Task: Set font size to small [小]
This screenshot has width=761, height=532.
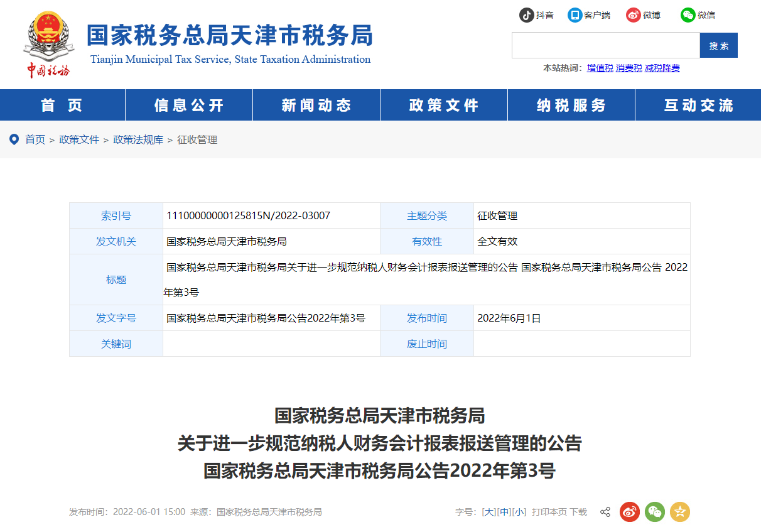Action: click(519, 512)
